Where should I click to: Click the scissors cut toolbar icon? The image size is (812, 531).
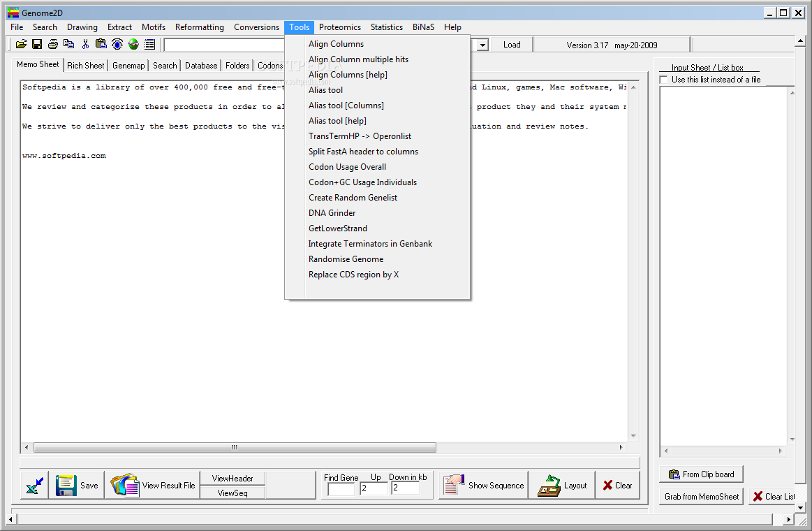pyautogui.click(x=85, y=45)
